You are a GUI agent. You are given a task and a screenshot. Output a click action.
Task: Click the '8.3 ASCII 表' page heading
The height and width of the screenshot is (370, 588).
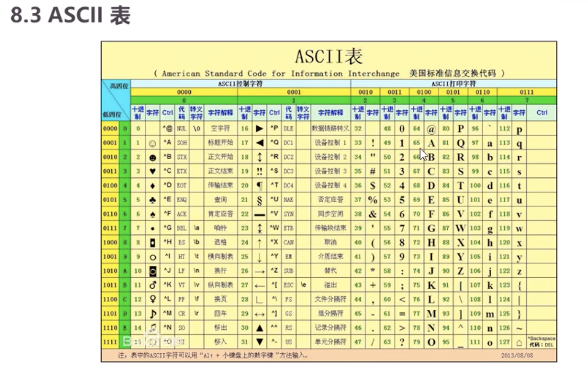click(70, 15)
